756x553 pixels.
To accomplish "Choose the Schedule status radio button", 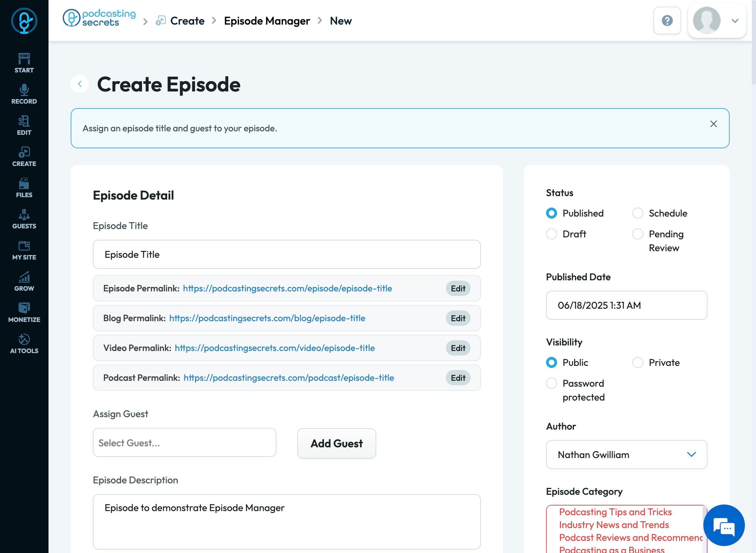I will (638, 213).
